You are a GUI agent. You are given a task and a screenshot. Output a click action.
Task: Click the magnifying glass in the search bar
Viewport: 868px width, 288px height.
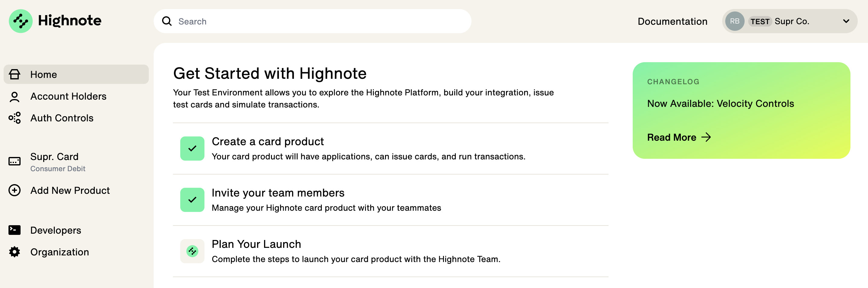[167, 21]
